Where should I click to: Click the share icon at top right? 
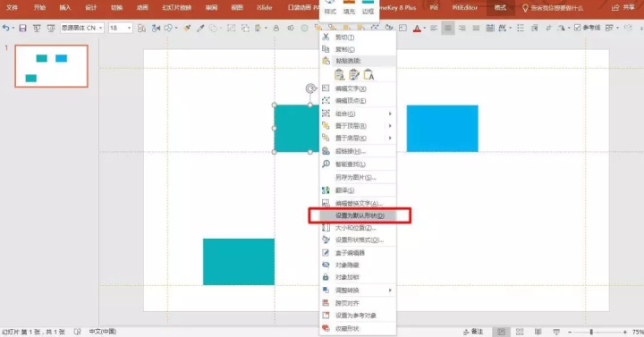pos(614,8)
